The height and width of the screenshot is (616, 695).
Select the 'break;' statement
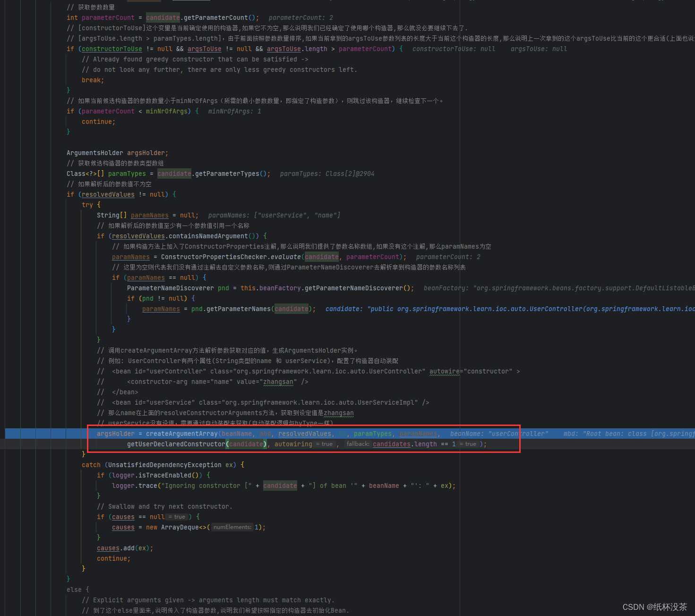coord(93,80)
